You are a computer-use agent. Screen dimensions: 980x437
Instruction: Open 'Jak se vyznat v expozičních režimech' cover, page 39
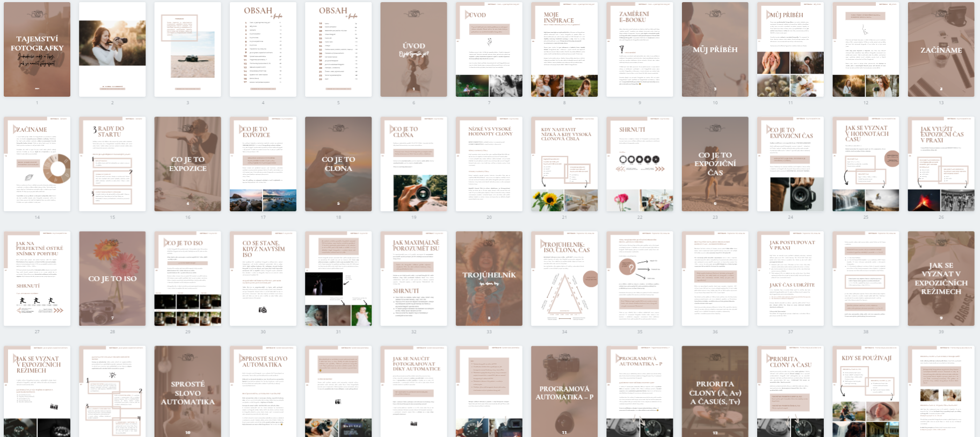tap(941, 278)
